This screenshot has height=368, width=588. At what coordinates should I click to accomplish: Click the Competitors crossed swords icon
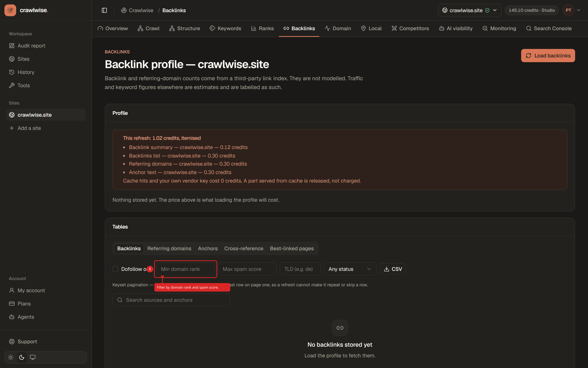pos(394,29)
